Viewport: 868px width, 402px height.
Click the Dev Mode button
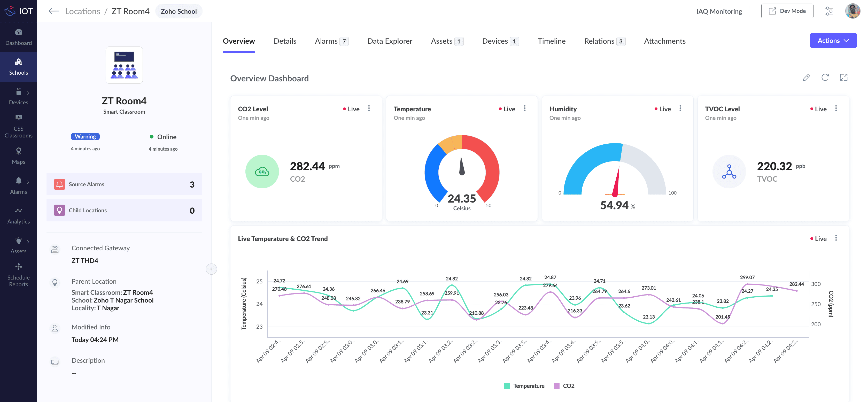click(x=787, y=11)
